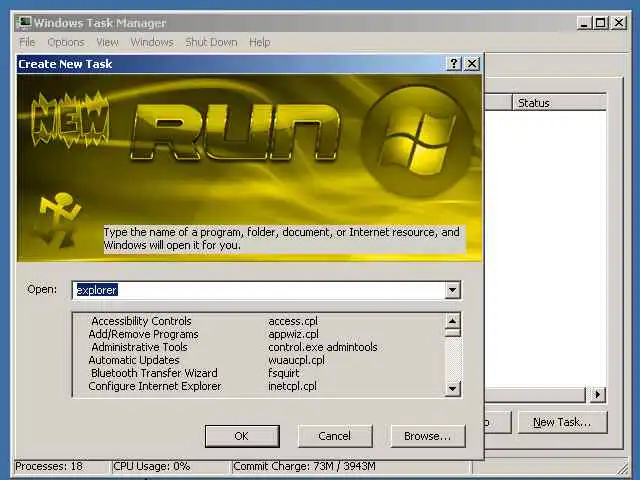Select the Add/Remove Programs entry
This screenshot has height=480, width=640.
point(143,334)
